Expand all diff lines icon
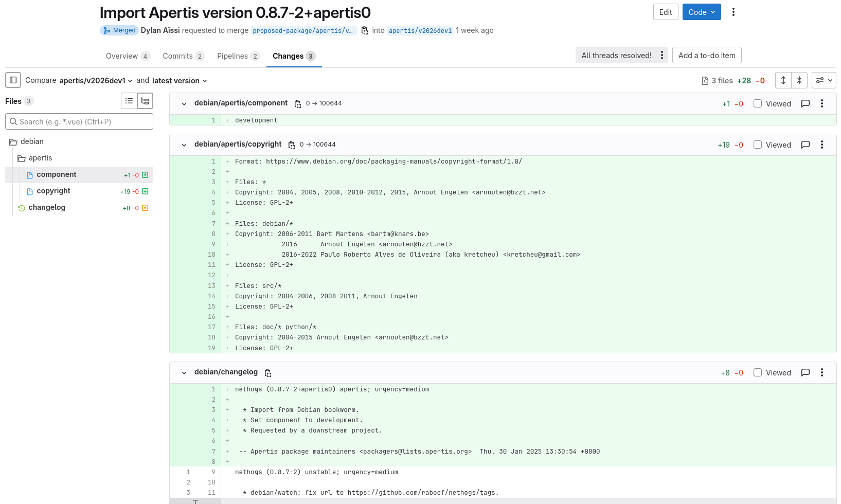Viewport: 841px width, 504px height. click(783, 80)
